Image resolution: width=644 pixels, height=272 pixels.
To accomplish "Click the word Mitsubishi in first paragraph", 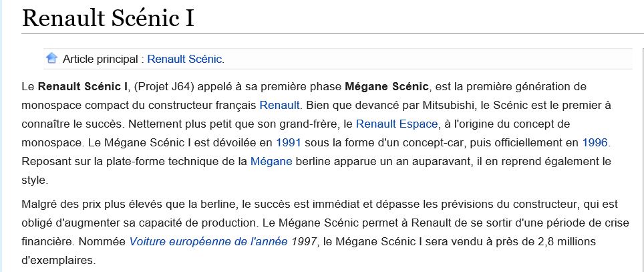I will 448,105.
